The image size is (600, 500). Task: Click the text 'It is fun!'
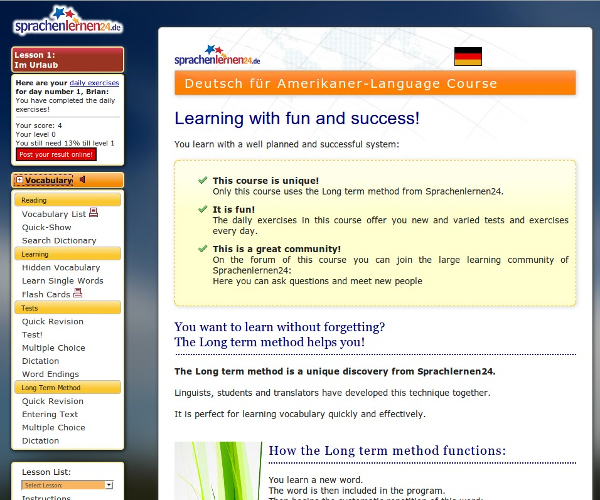coord(233,209)
